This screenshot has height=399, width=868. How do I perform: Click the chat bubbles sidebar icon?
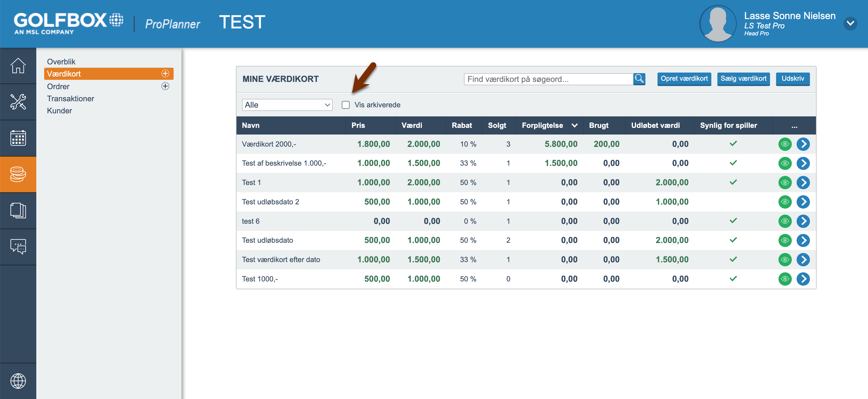pyautogui.click(x=18, y=247)
